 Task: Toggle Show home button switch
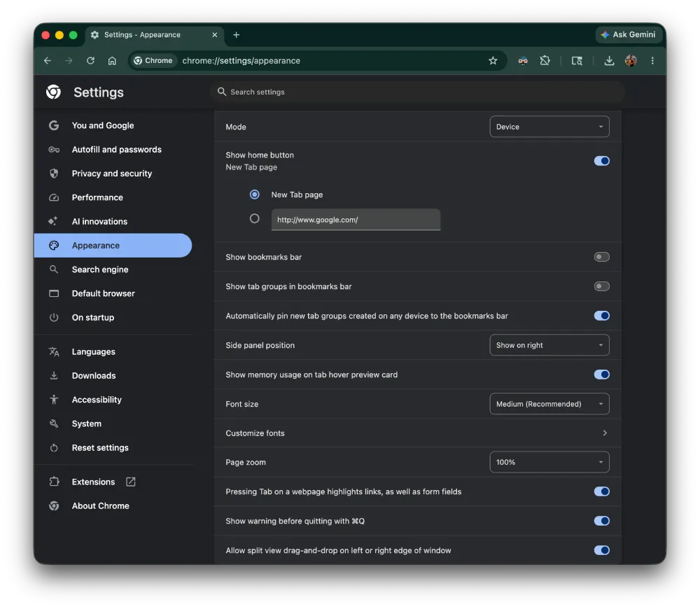[602, 161]
